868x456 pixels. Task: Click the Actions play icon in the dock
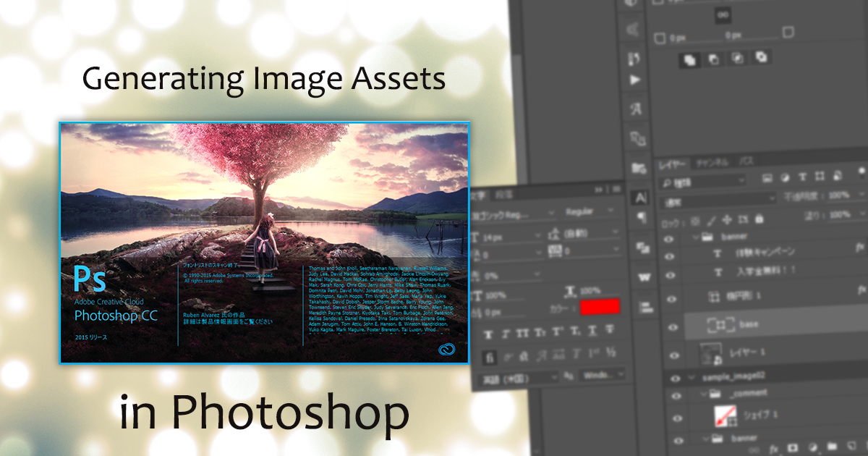(635, 80)
